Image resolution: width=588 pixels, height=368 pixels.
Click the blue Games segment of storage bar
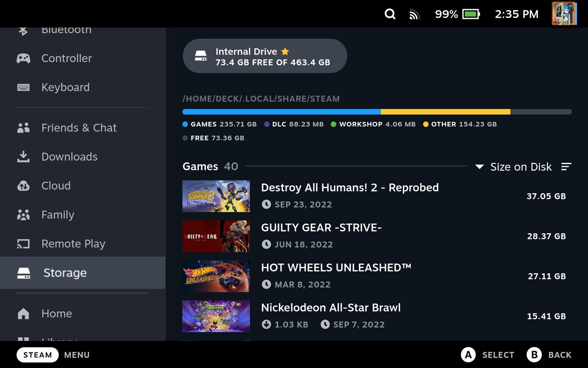[x=282, y=112]
